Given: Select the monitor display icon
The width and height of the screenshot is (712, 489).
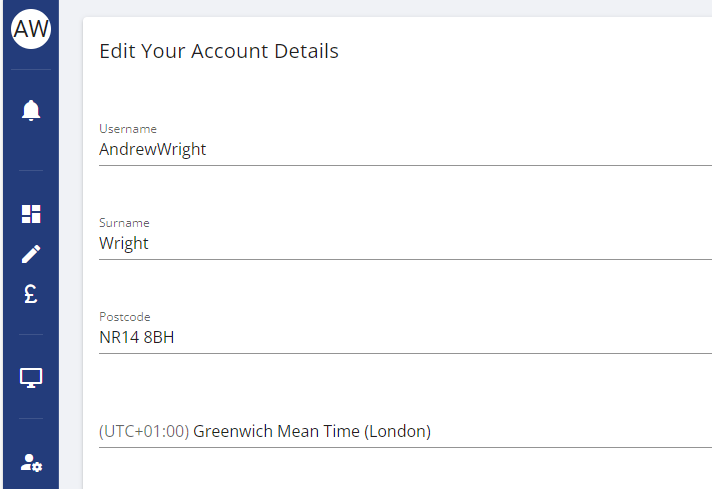Looking at the screenshot, I should click(31, 378).
